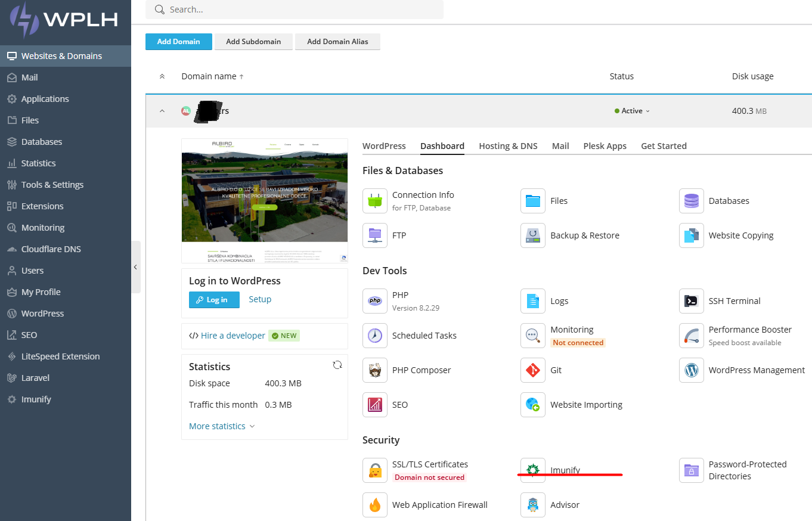The width and height of the screenshot is (812, 521).
Task: Open the Databases icon in Files & Databases
Action: [692, 201]
